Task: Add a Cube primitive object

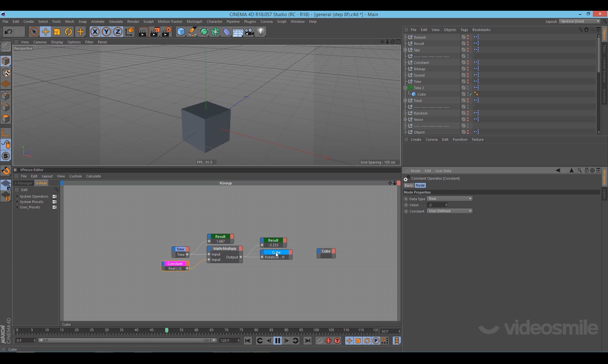Action: (181, 32)
